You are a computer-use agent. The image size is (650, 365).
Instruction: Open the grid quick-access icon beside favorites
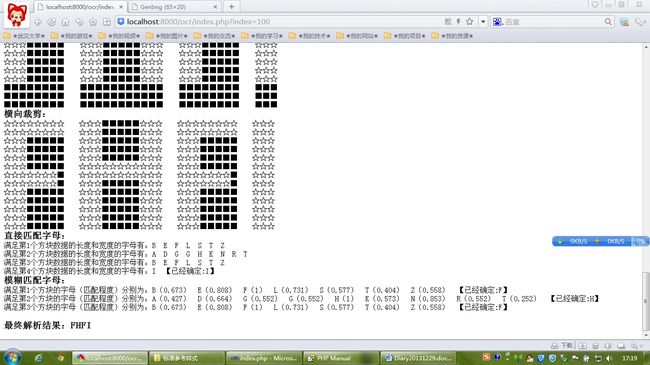coord(107,22)
